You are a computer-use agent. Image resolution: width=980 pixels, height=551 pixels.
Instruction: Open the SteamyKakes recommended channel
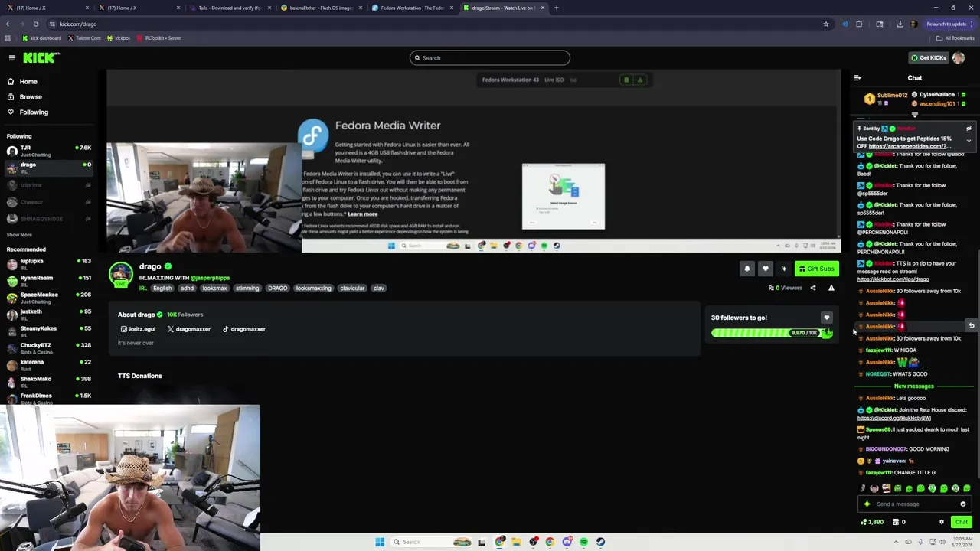coord(47,331)
